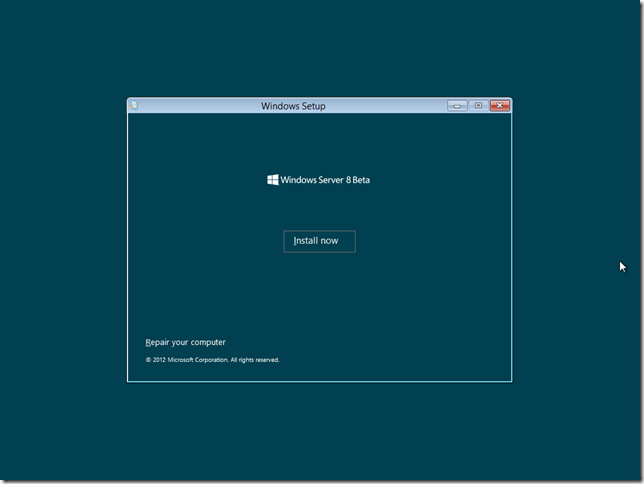Click the Windows Setup title text
The image size is (644, 484).
293,106
